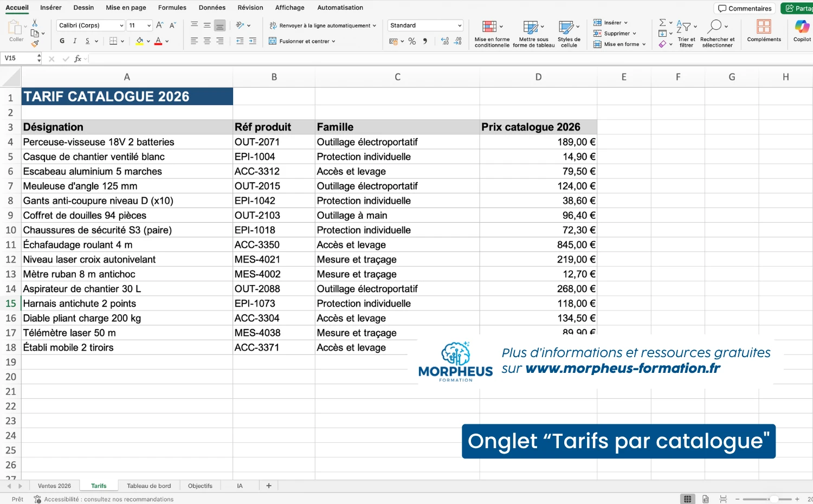Open Trier et filtrer
Screen dimensions: 813x504
686,34
